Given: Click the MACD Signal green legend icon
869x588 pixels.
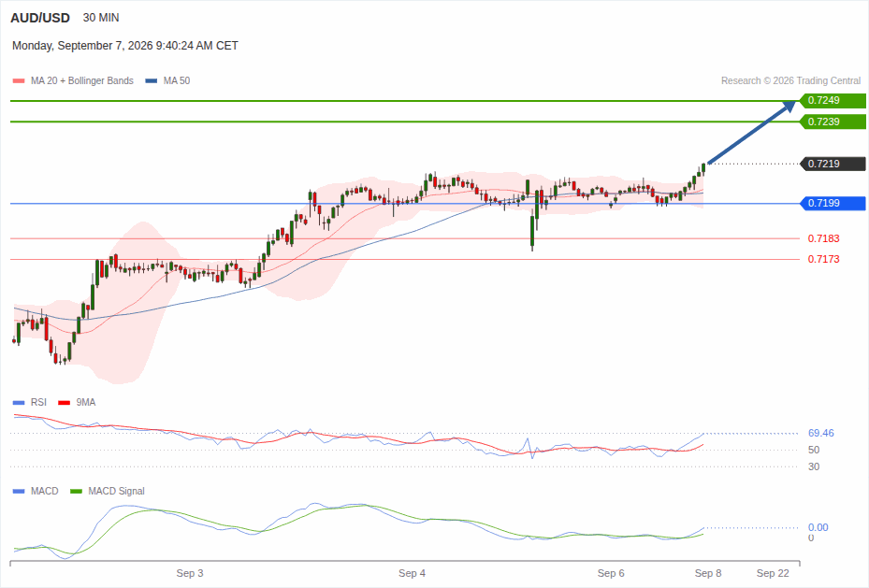Looking at the screenshot, I should pyautogui.click(x=76, y=491).
